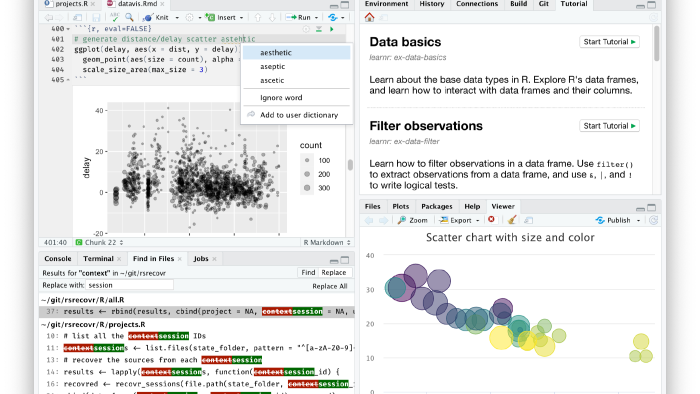Viewport: 700px width, 394px height.
Task: Switch to the Git tab
Action: 543,4
